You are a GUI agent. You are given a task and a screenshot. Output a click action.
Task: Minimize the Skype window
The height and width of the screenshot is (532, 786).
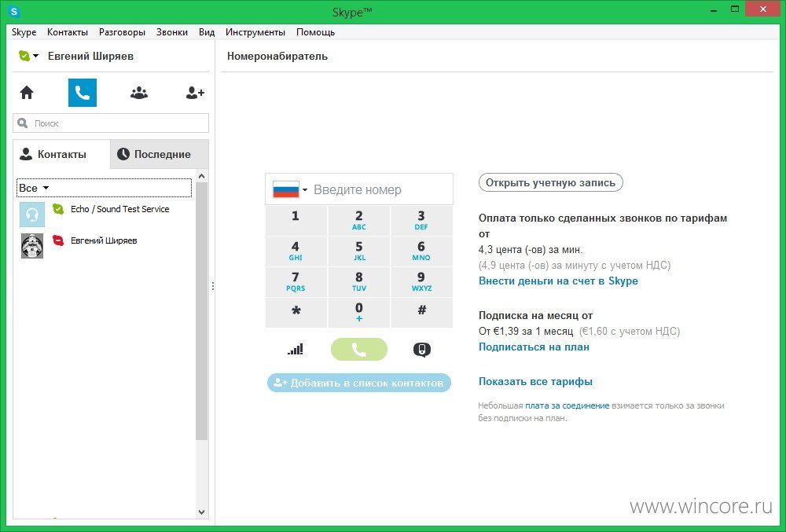[x=714, y=9]
